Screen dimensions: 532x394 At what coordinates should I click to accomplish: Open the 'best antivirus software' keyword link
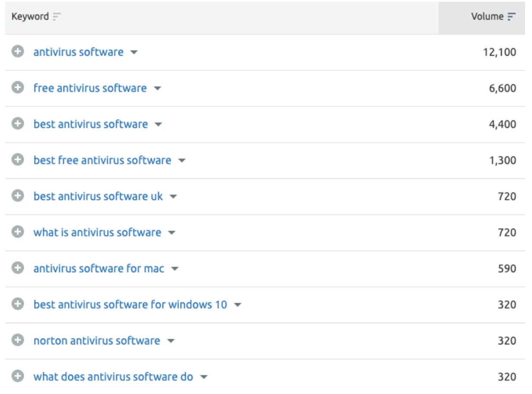click(x=91, y=124)
